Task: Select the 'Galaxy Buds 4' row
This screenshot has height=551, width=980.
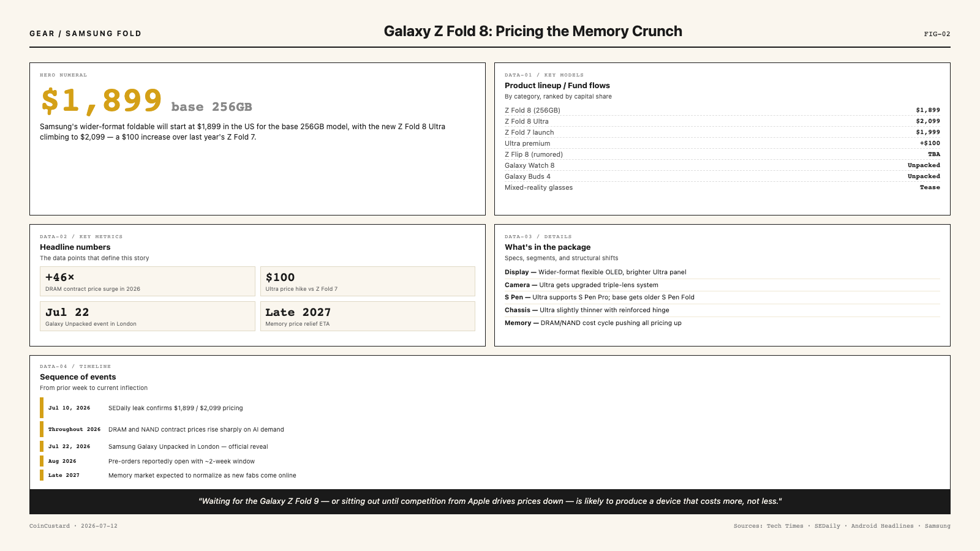Action: 722,176
